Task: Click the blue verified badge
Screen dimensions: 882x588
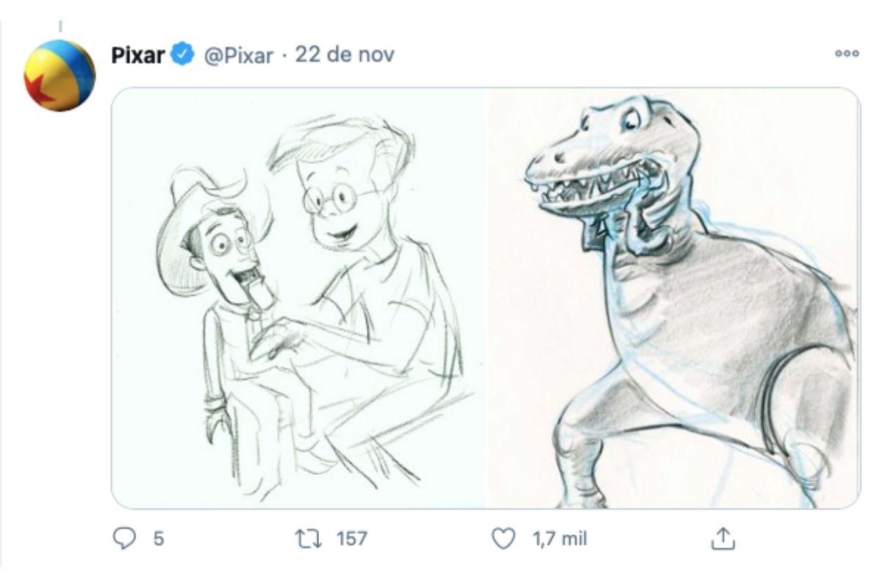Action: [x=182, y=55]
